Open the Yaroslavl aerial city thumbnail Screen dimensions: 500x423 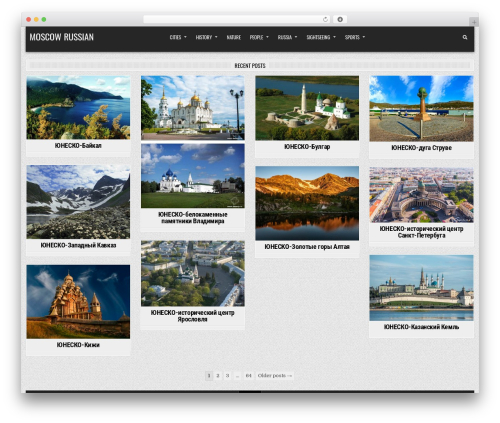coord(193,274)
